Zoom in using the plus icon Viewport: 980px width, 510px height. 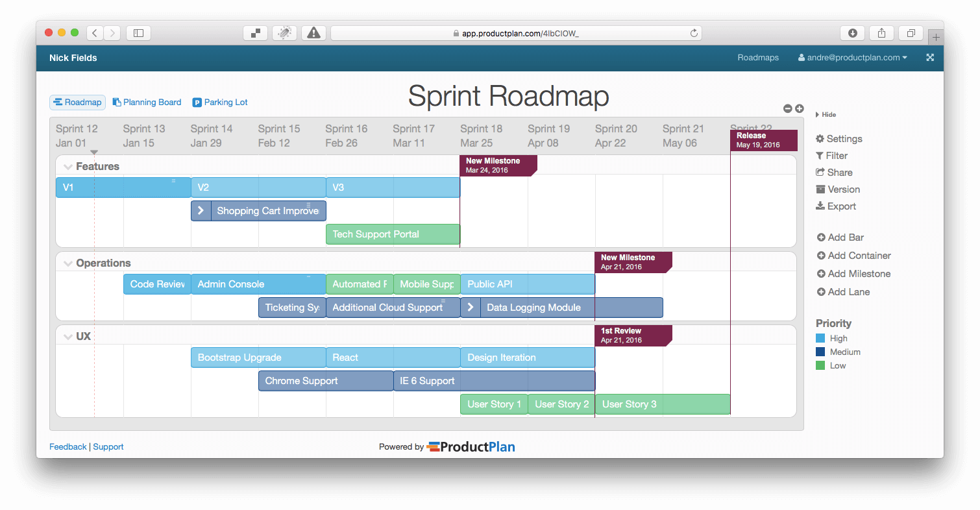pos(799,108)
